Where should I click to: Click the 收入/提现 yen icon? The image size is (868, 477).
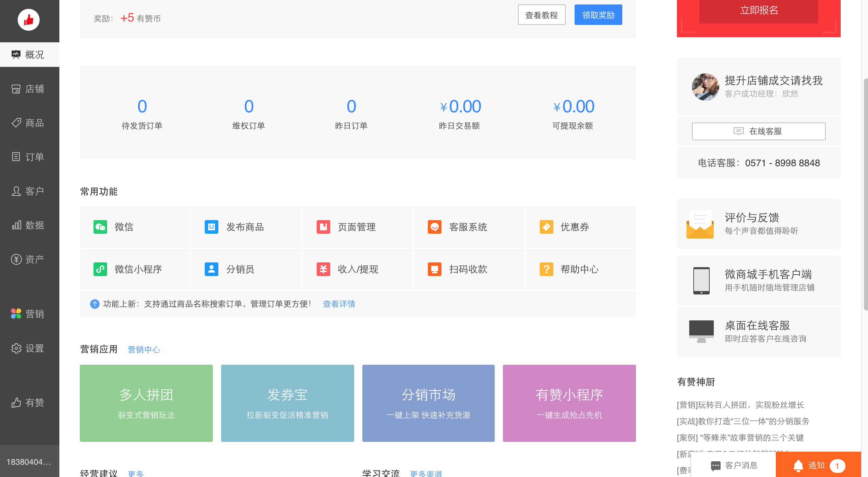click(323, 269)
